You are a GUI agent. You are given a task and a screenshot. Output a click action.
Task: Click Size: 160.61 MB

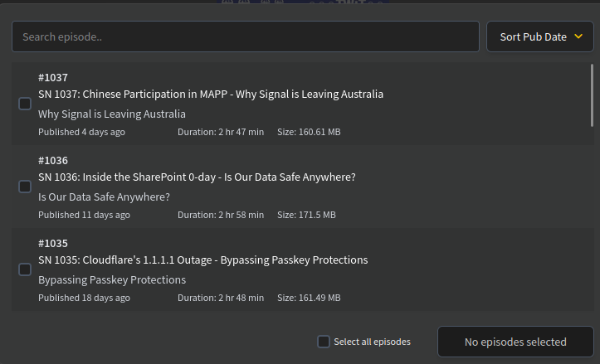[309, 132]
